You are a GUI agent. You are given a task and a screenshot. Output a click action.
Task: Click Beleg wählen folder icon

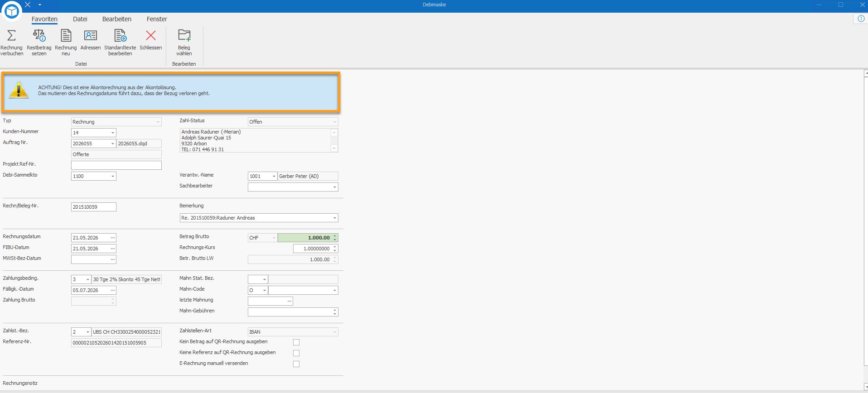pos(184,35)
